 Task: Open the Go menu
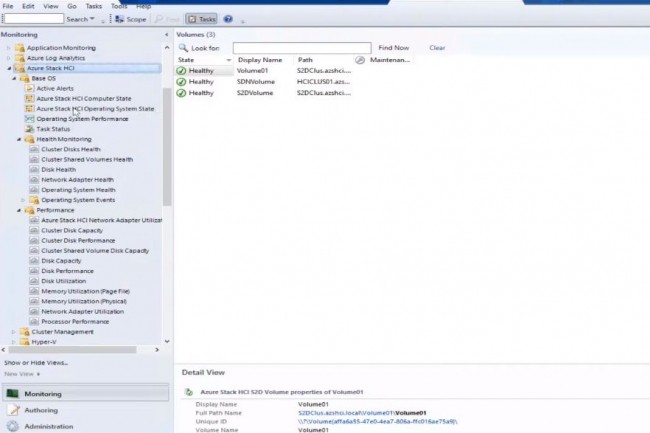[x=72, y=6]
